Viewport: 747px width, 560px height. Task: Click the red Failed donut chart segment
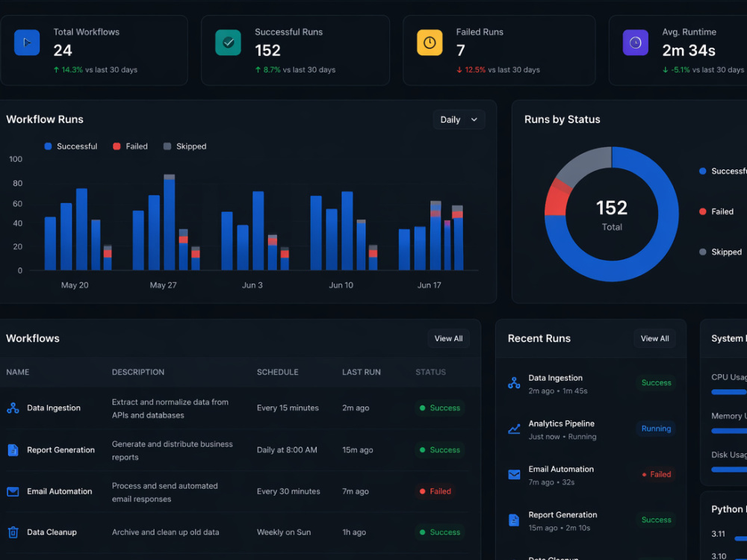pyautogui.click(x=556, y=200)
